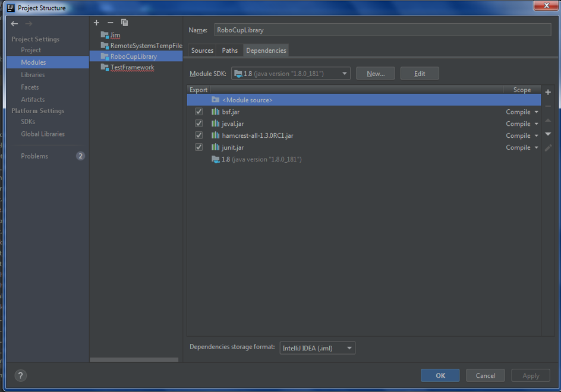Toggle export checkbox for jeval.jar
561x392 pixels.
(198, 124)
